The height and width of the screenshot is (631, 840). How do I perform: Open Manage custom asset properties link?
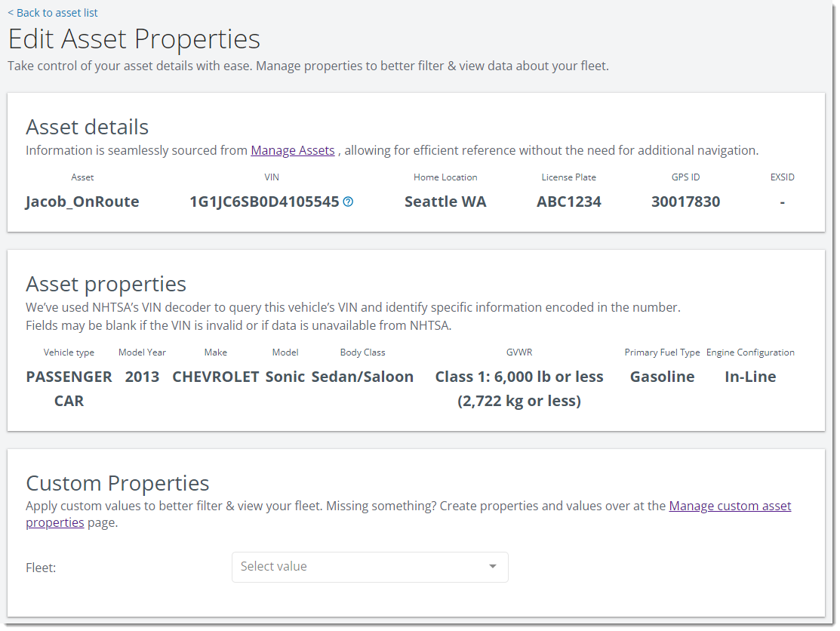[x=408, y=514]
